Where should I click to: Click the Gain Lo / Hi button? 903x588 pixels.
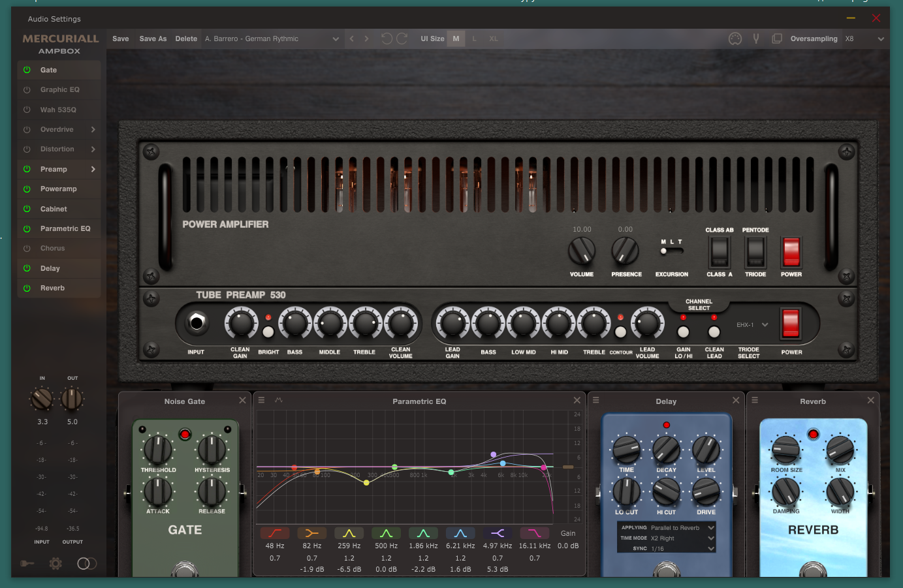(683, 332)
